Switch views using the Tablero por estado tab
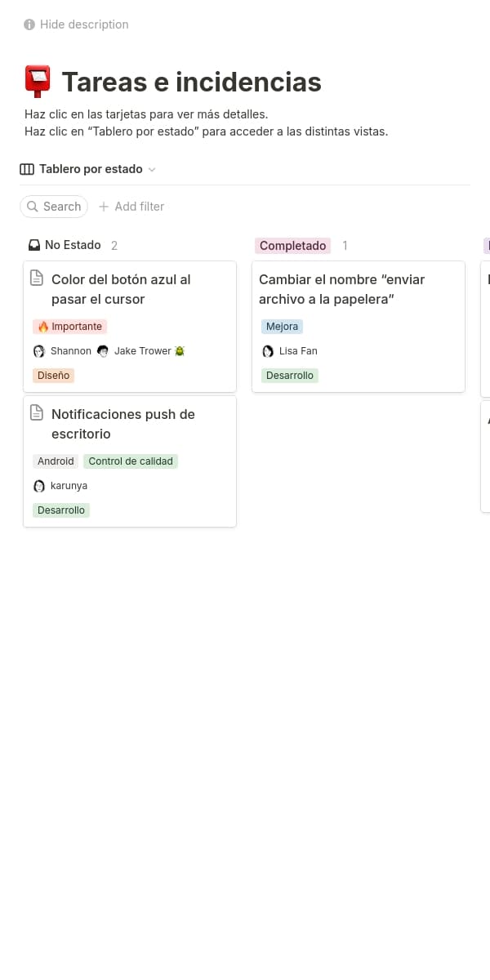The image size is (490, 980). 90,169
